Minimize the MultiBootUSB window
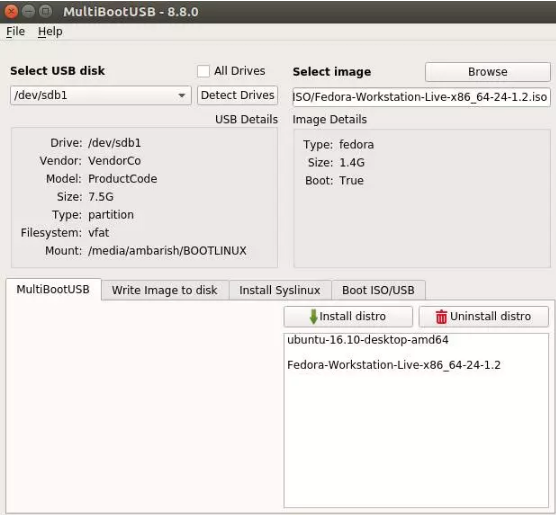 click(x=28, y=12)
